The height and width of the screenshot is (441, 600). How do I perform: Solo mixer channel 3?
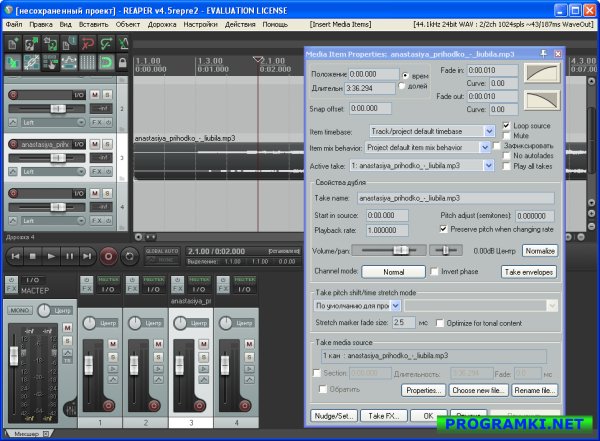point(204,357)
